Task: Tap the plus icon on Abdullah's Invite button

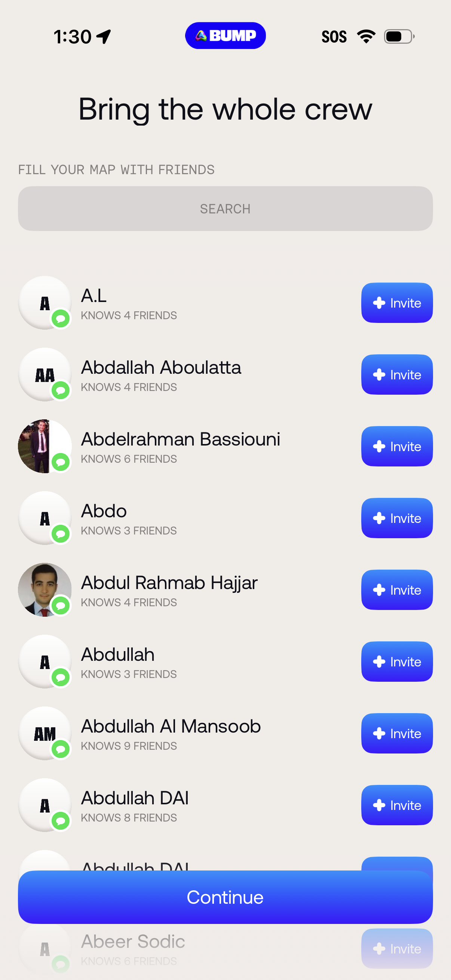Action: [x=378, y=662]
